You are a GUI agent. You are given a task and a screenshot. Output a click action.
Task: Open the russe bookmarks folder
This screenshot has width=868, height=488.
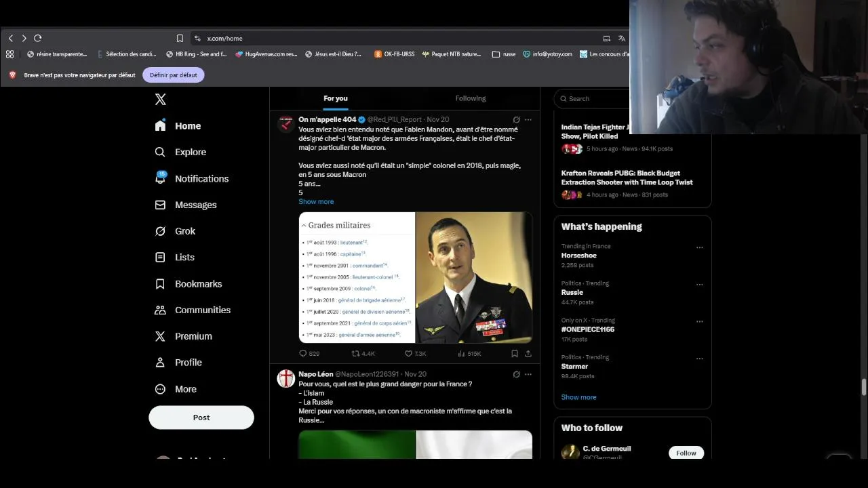[504, 54]
